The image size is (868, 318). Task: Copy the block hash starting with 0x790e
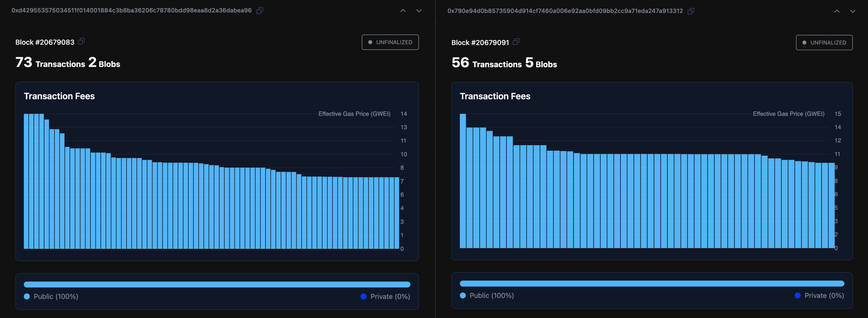690,11
